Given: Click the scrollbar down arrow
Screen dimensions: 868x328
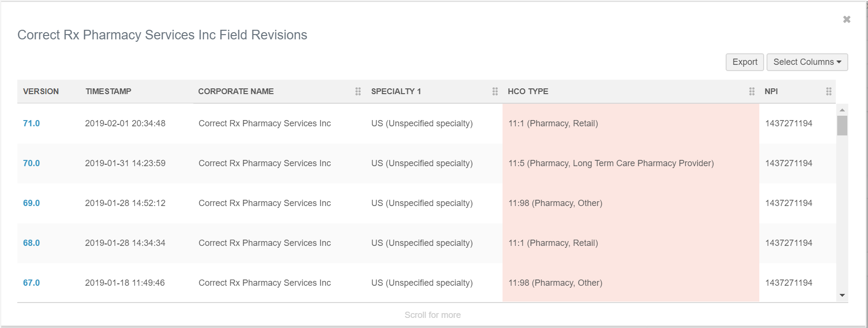Looking at the screenshot, I should tap(842, 295).
